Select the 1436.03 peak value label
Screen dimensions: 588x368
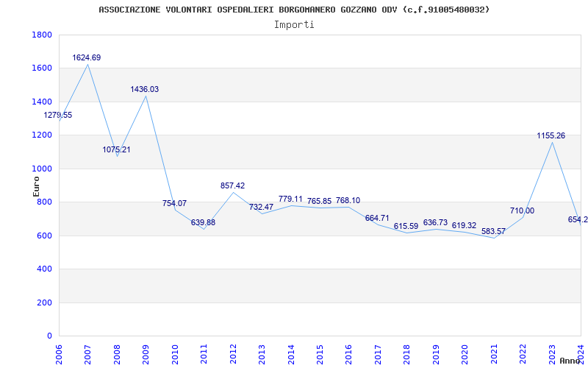tap(145, 89)
